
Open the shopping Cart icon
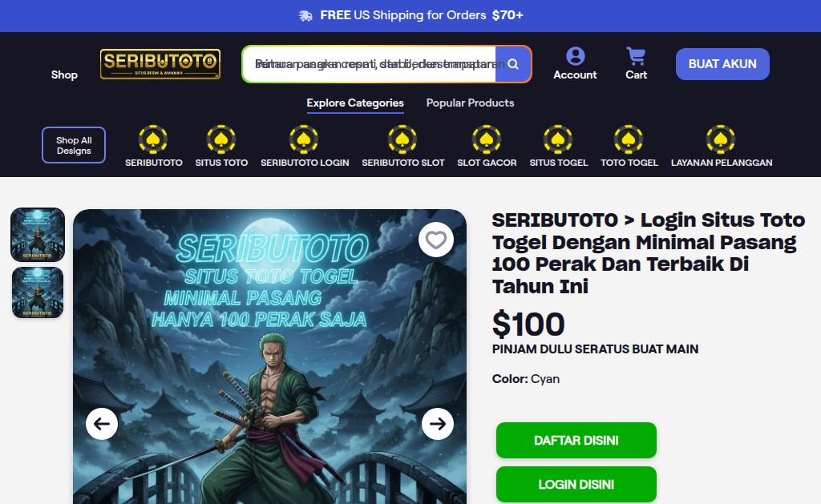pos(636,56)
